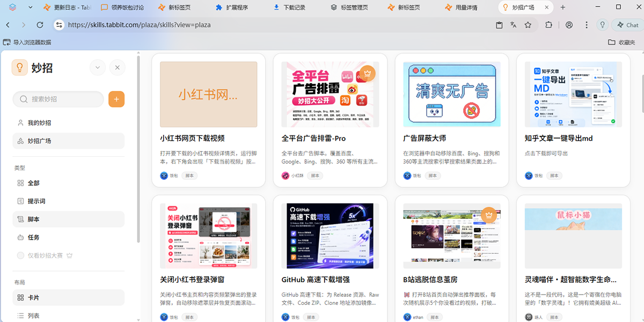This screenshot has width=644, height=322.
Task: Switch layout to 列表
Action: (69, 316)
